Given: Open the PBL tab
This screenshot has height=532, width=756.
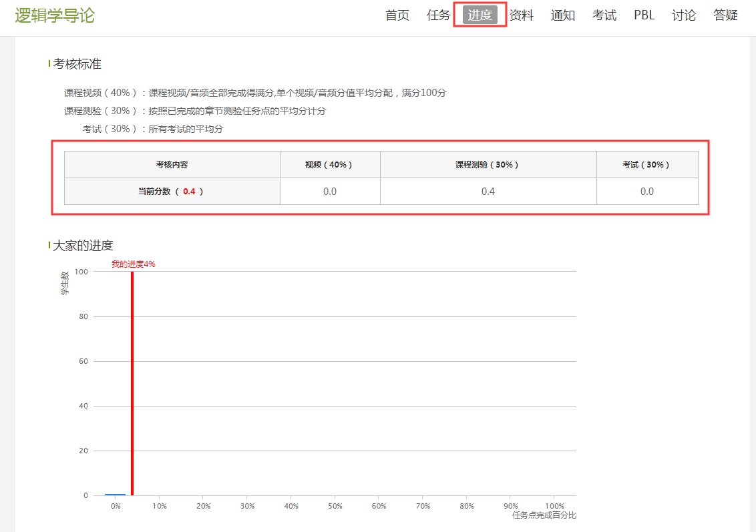Looking at the screenshot, I should point(644,15).
